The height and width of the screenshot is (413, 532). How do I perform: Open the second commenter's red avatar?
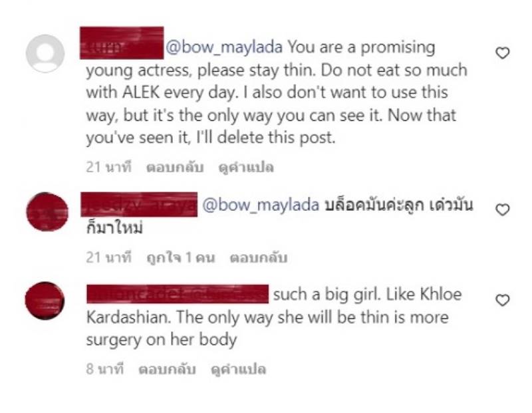coord(47,211)
